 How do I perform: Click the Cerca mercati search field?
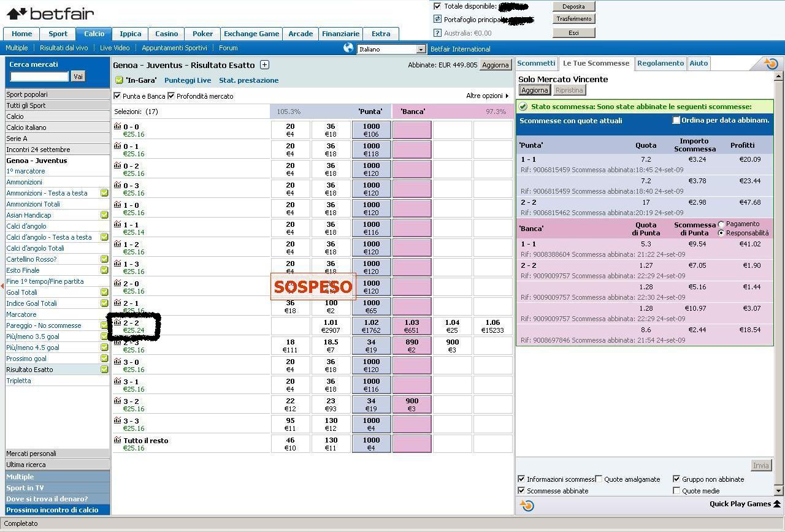click(x=39, y=77)
